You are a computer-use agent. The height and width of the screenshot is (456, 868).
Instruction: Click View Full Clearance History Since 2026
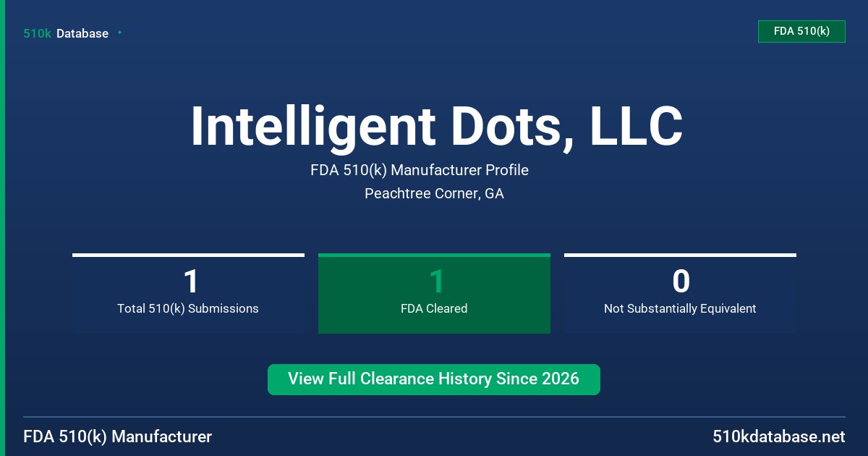434,379
